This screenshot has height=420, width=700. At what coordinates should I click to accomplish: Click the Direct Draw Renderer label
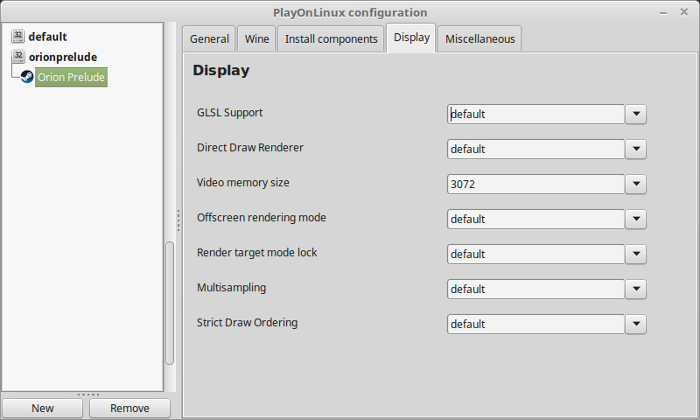(x=250, y=147)
